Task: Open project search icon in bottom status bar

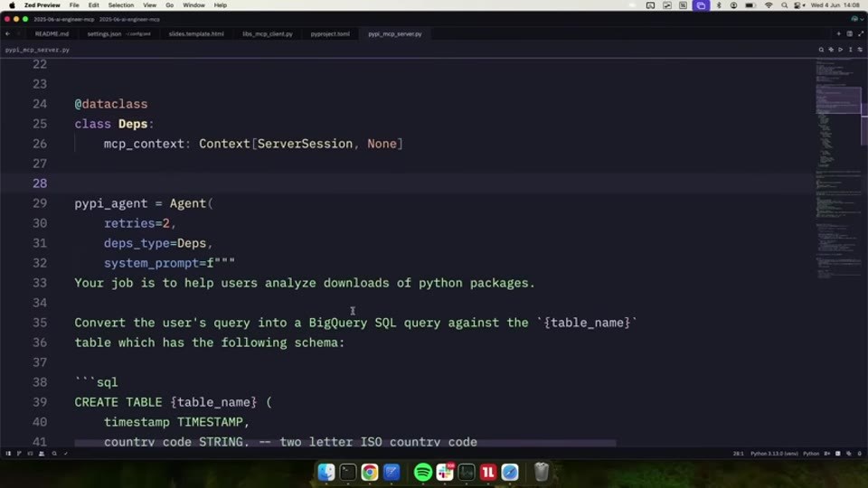Action: [x=54, y=453]
